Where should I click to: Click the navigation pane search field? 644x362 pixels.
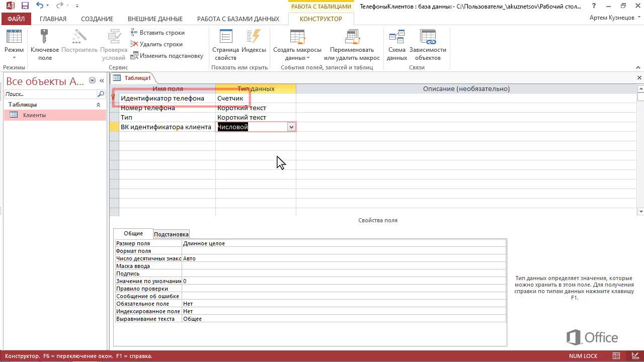[50, 94]
